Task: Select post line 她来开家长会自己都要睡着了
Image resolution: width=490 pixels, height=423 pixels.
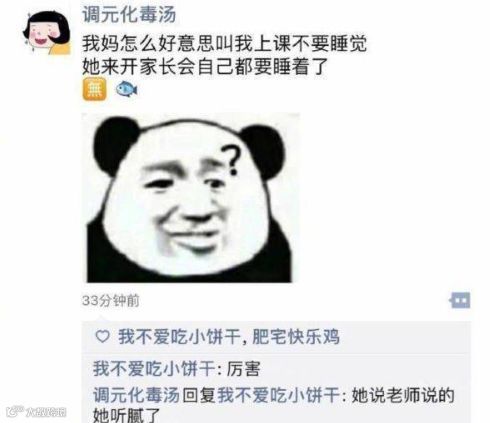Action: click(206, 67)
